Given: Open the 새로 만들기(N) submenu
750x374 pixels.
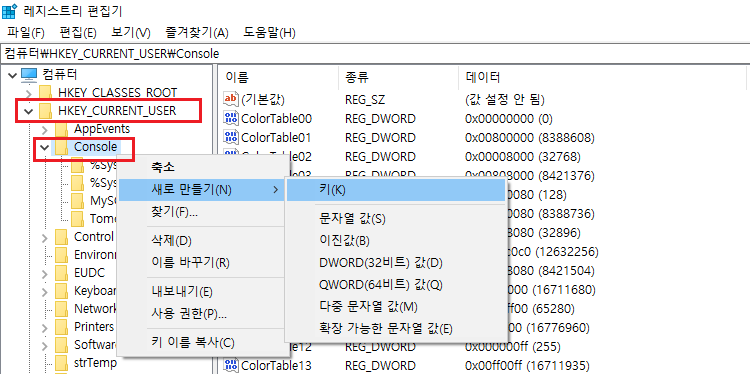Looking at the screenshot, I should (201, 190).
